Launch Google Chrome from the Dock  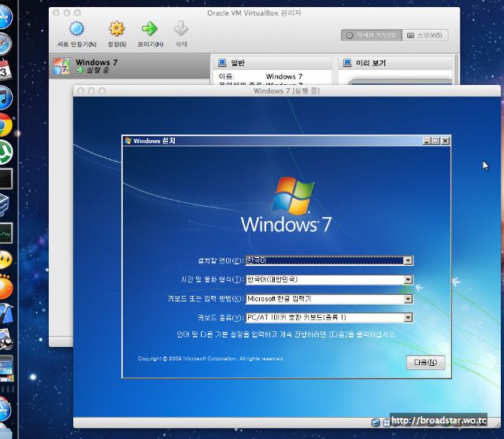click(6, 125)
